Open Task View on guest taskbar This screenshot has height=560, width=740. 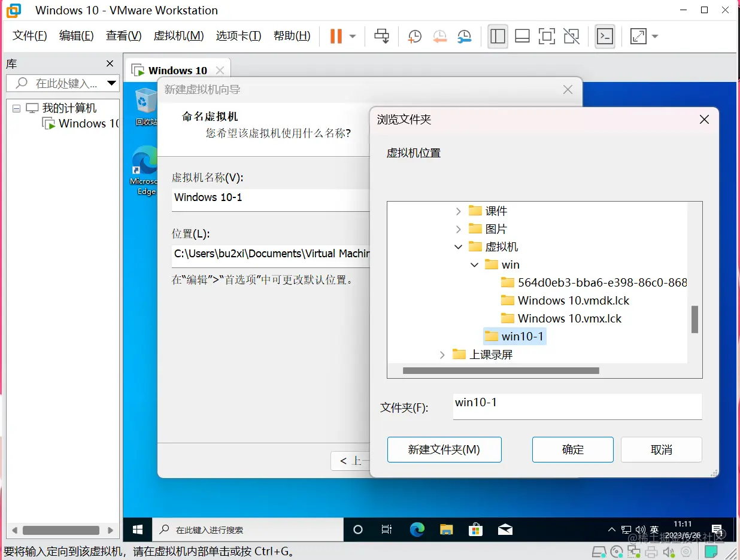(x=387, y=529)
